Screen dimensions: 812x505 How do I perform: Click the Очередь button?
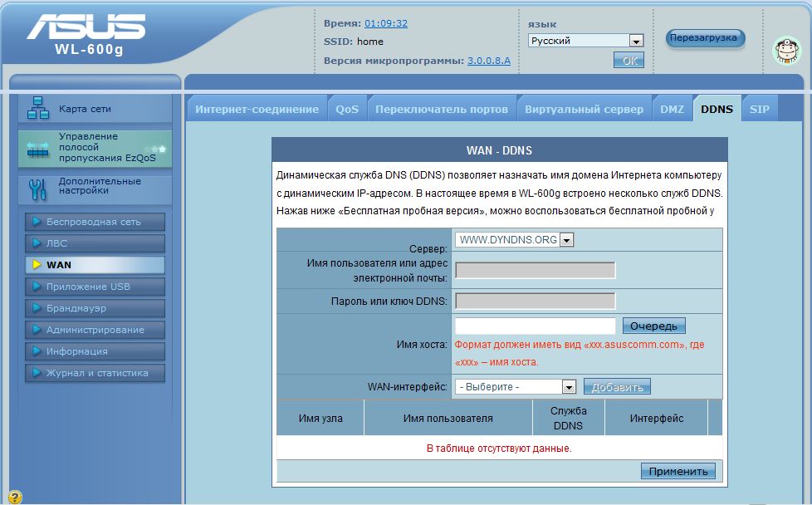653,326
